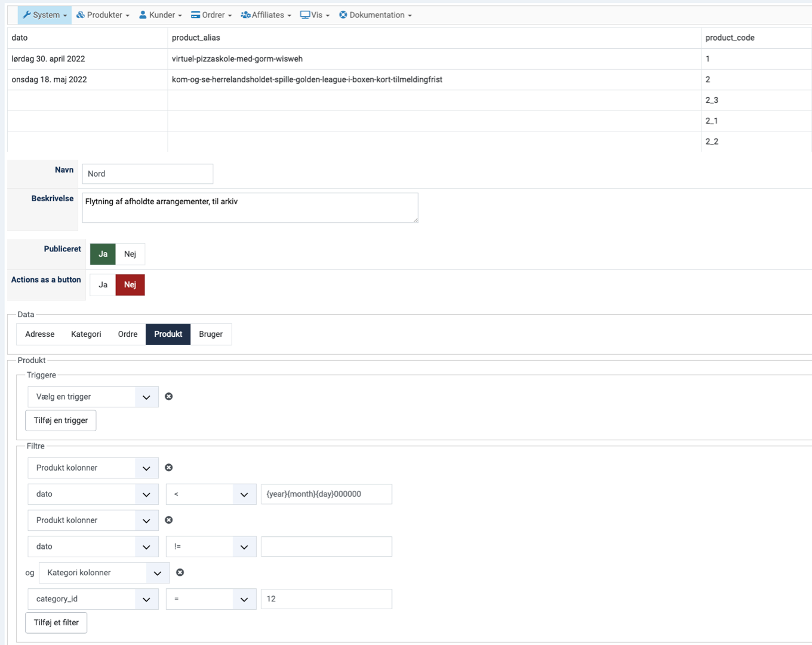Remove the trigger with the x icon
812x645 pixels.
[169, 397]
